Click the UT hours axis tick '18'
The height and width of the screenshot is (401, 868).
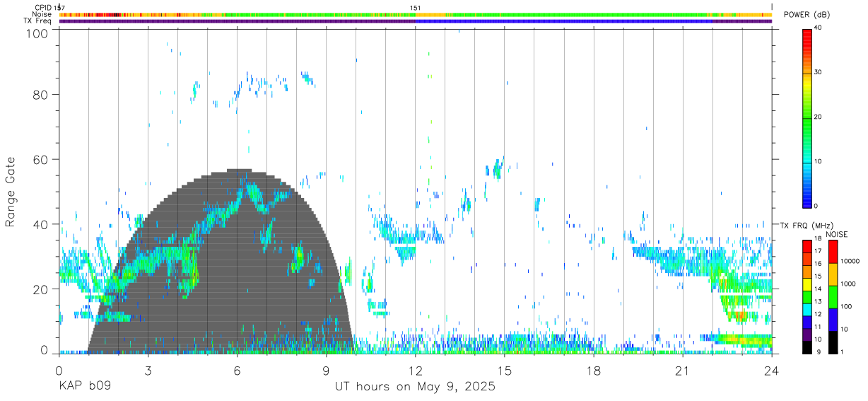click(x=594, y=371)
